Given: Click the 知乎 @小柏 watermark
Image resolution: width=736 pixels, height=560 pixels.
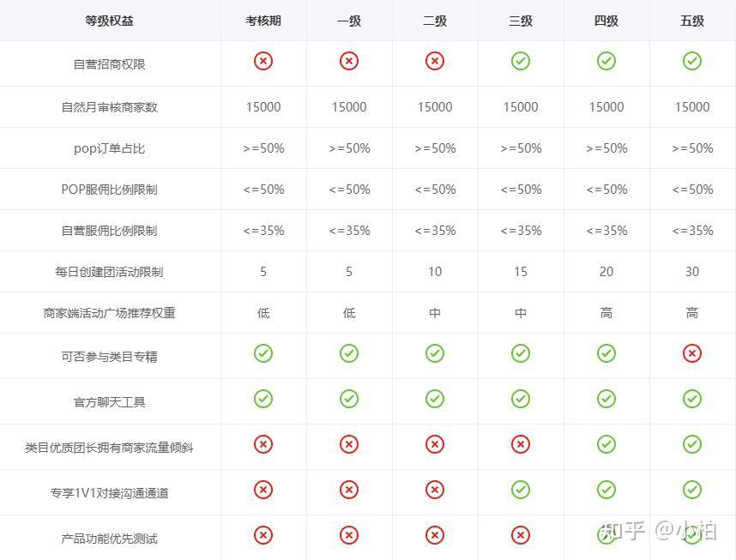Looking at the screenshot, I should pyautogui.click(x=660, y=530).
